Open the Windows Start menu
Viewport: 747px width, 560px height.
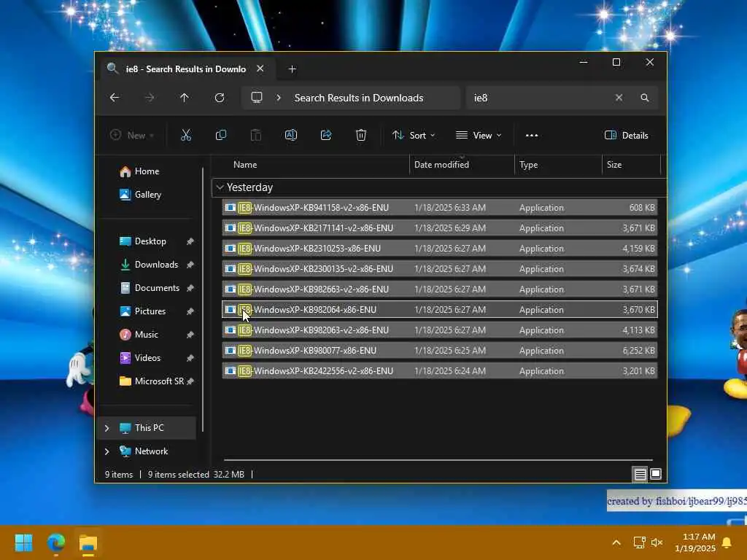23,542
